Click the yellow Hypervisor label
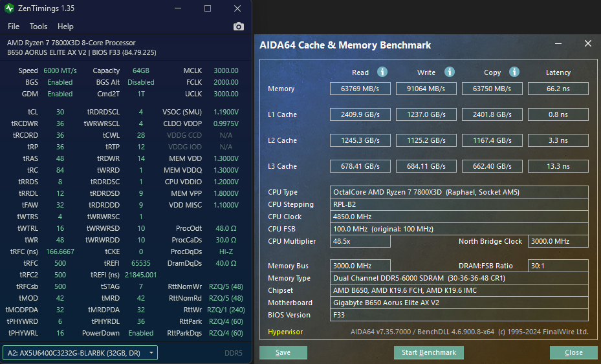Screen dimensions: 601x364 coord(285,332)
